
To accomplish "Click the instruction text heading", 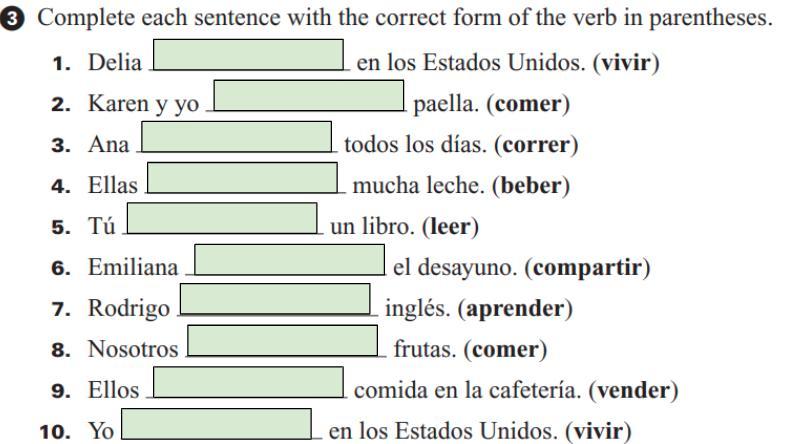I will point(405,18).
